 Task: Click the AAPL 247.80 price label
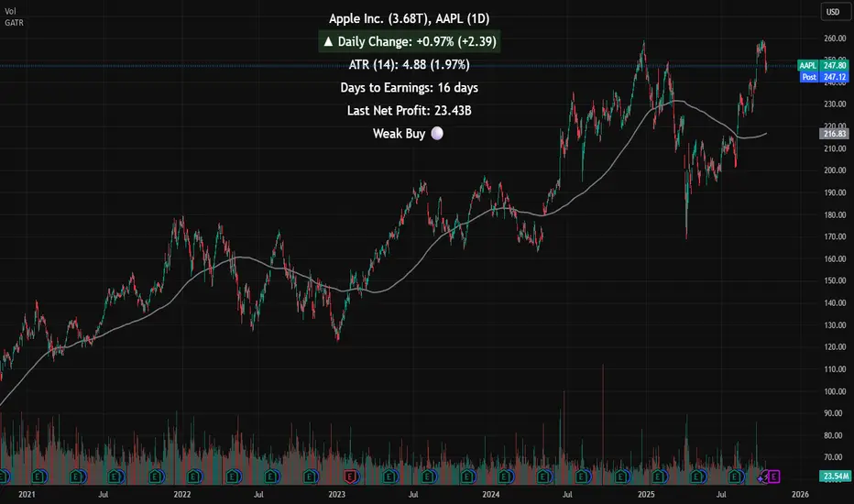[x=823, y=65]
